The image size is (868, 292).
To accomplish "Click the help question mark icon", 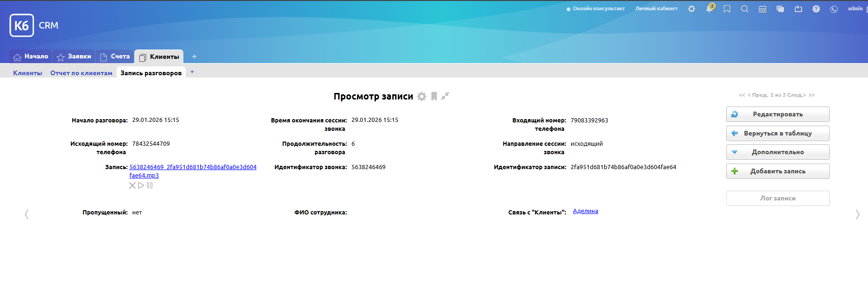I will (816, 9).
